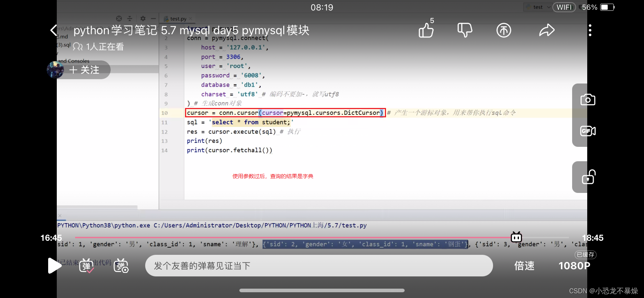
Task: Record a GIF clip
Action: point(588,131)
